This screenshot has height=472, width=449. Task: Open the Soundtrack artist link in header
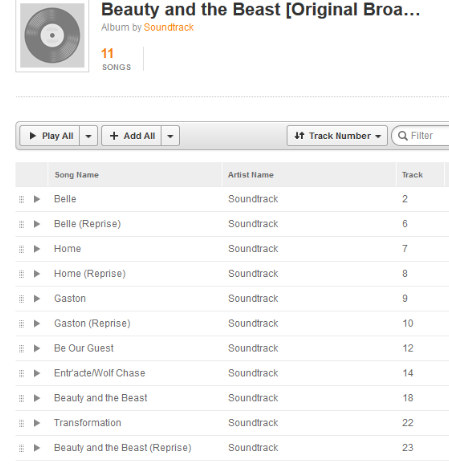[x=169, y=27]
